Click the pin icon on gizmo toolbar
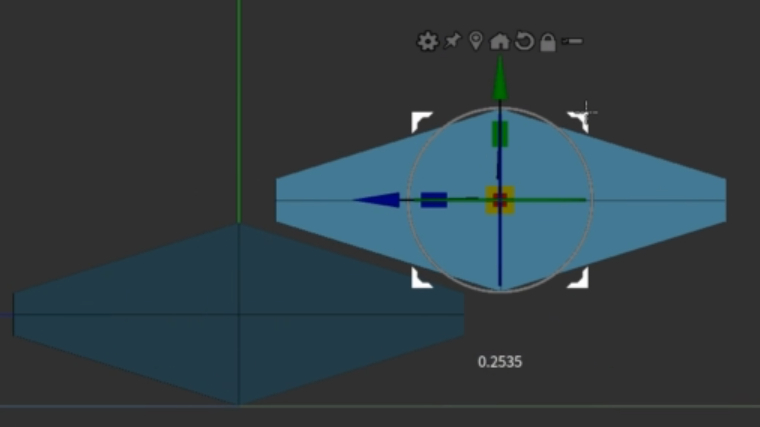This screenshot has height=427, width=760. [452, 41]
